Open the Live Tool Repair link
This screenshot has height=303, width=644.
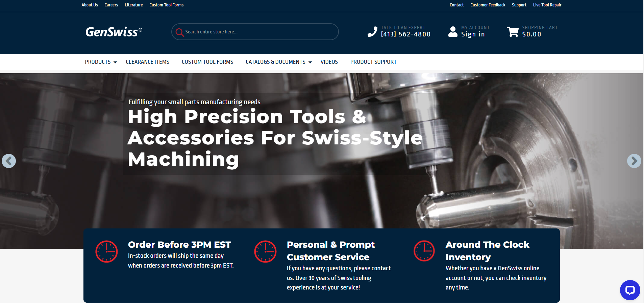pyautogui.click(x=547, y=5)
